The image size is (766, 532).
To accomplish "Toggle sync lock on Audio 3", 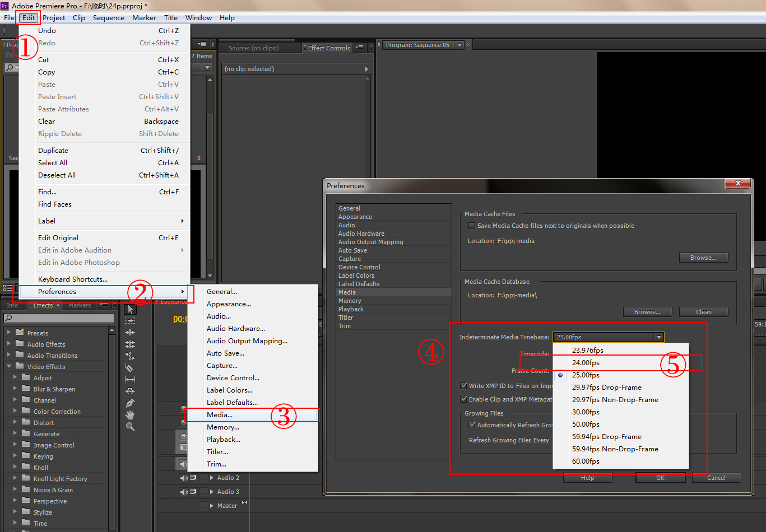I will click(193, 492).
